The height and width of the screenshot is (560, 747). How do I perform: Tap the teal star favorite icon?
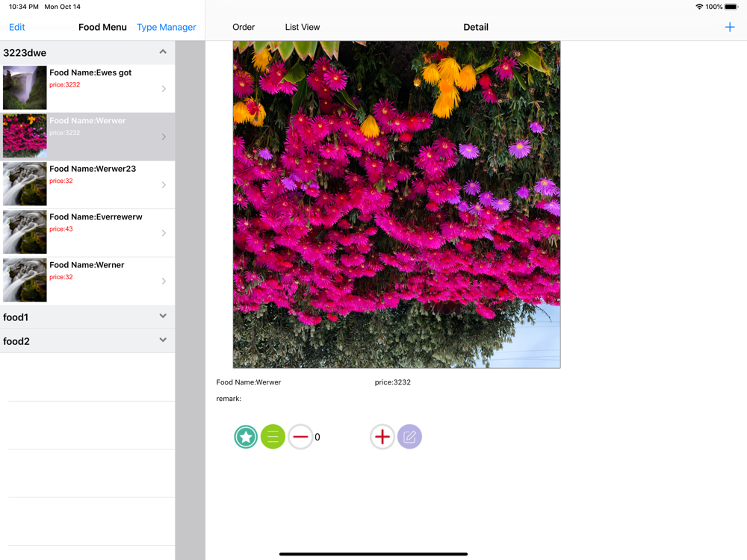[246, 437]
